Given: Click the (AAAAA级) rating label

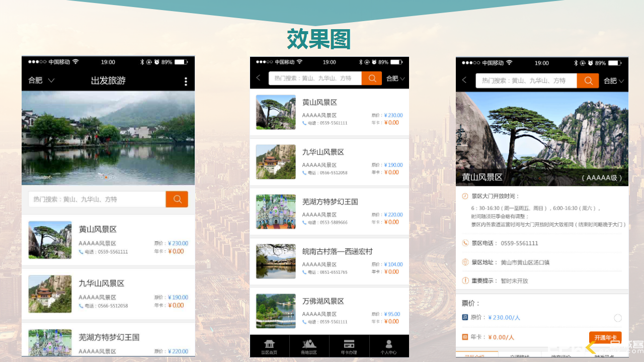Looking at the screenshot, I should [602, 178].
